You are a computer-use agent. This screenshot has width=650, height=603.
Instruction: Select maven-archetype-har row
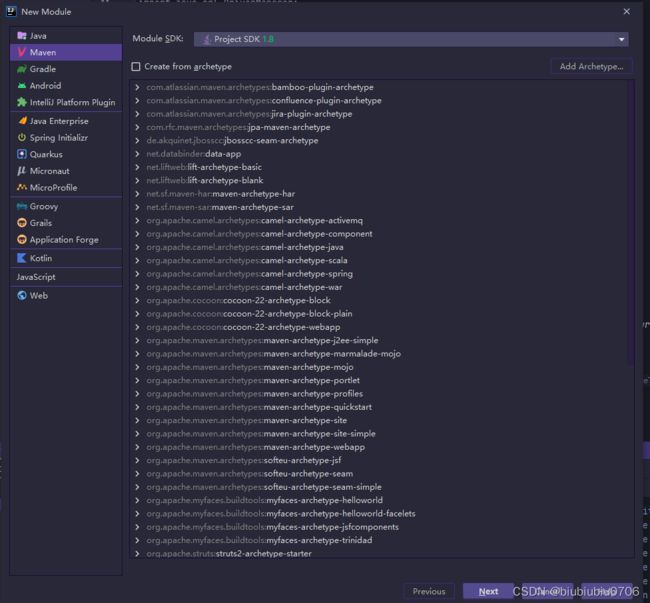click(x=382, y=194)
